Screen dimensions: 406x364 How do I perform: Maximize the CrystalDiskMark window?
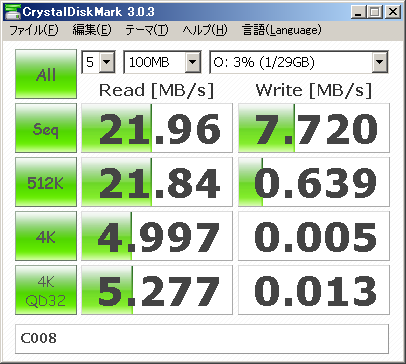pyautogui.click(x=375, y=12)
